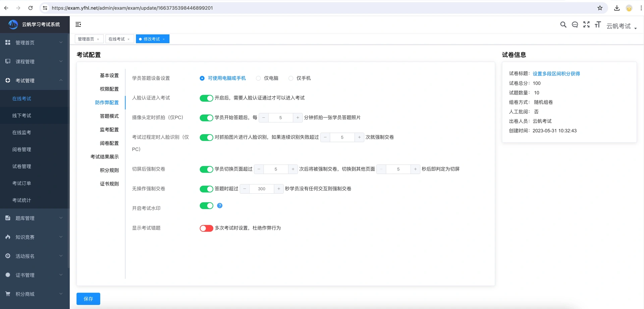Open the font size icon
Screen dimensions: 644x309
point(597,24)
